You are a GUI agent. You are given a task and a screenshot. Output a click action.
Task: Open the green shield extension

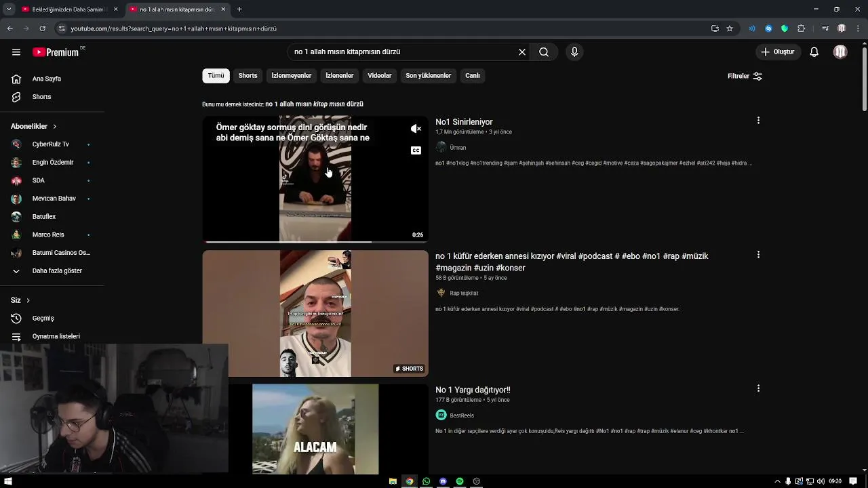tap(785, 28)
